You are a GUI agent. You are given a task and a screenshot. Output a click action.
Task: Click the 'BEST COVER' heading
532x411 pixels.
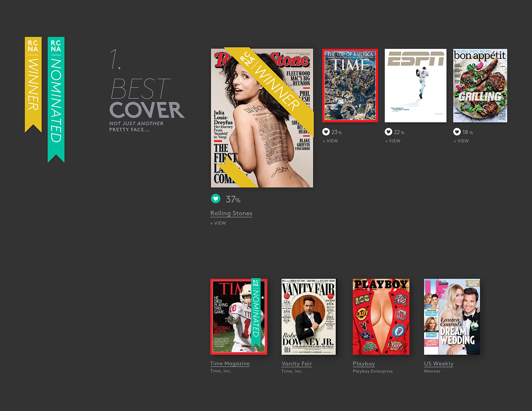(x=147, y=99)
